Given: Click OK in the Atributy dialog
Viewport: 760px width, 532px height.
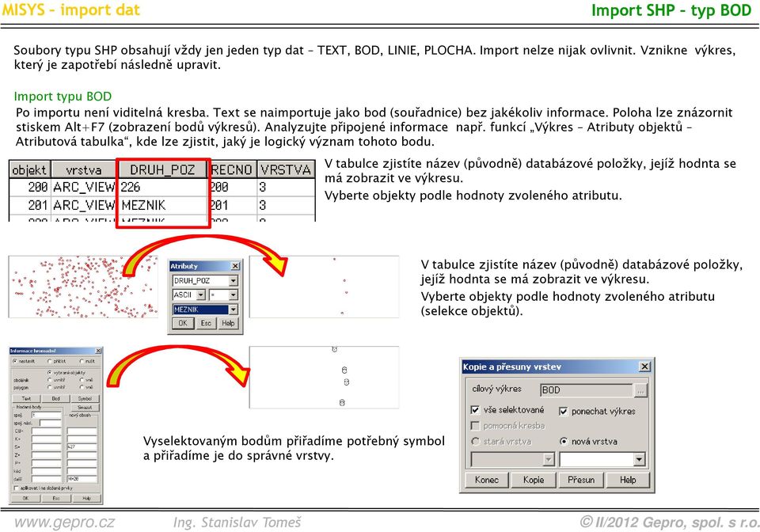Looking at the screenshot, I should click(183, 323).
